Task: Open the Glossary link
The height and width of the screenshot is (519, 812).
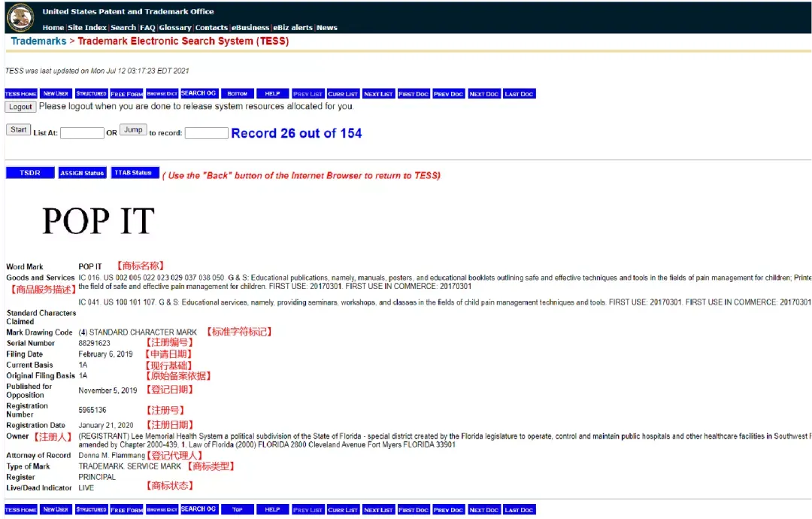Action: [175, 27]
